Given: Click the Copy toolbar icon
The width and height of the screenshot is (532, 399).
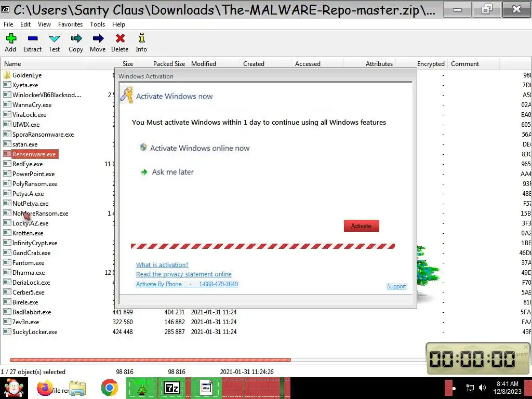Looking at the screenshot, I should [76, 38].
